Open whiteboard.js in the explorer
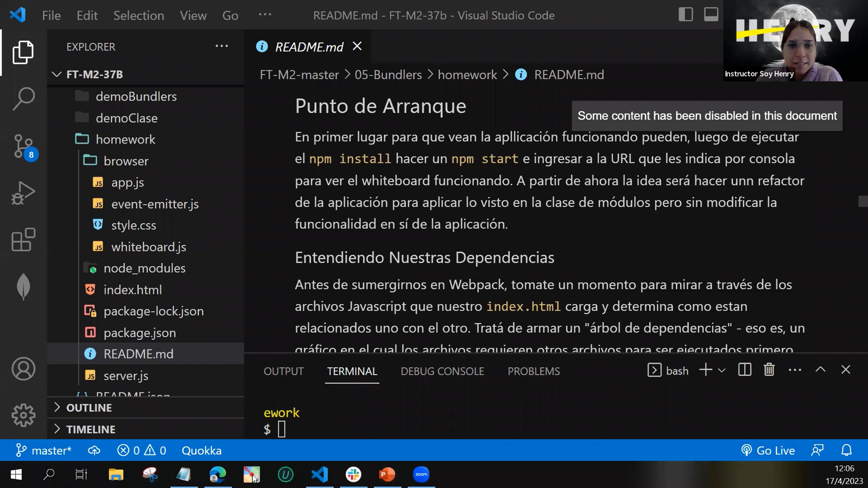Image resolution: width=868 pixels, height=488 pixels. (x=148, y=247)
